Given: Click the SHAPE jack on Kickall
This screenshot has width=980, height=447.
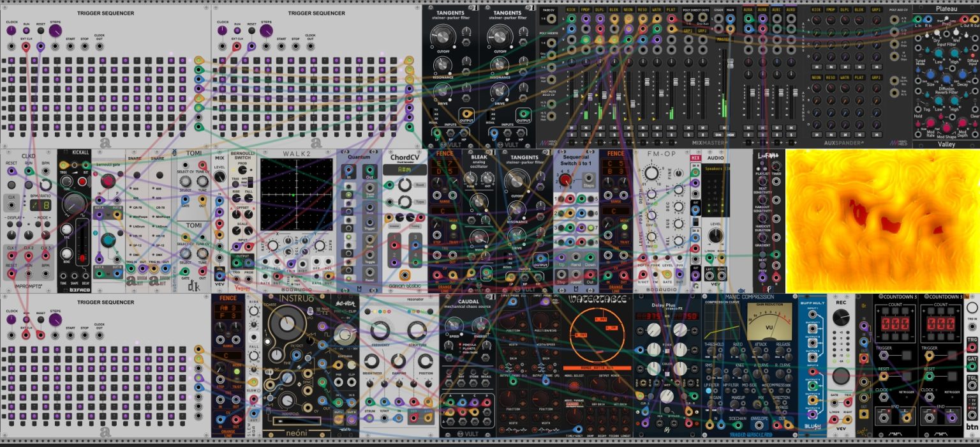Looking at the screenshot, I should [x=75, y=275].
